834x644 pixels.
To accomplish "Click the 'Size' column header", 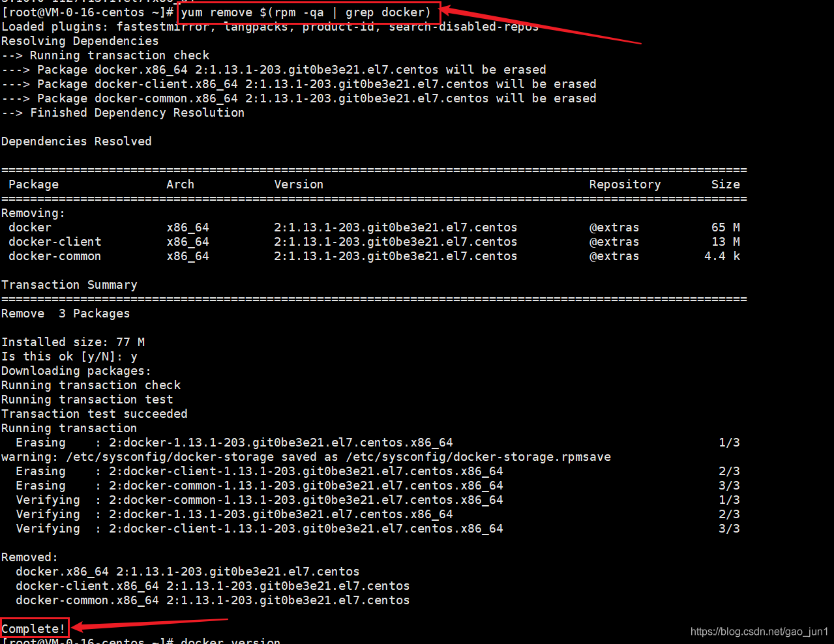I will [x=726, y=184].
